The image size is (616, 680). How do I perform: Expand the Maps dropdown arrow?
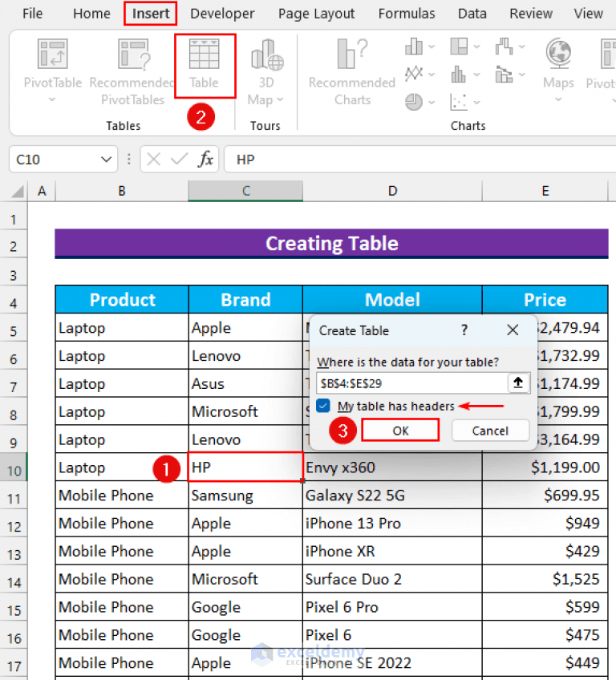pos(558,99)
